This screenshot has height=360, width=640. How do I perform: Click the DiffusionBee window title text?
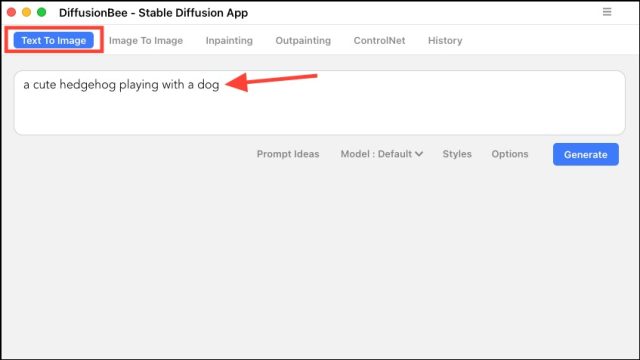153,13
